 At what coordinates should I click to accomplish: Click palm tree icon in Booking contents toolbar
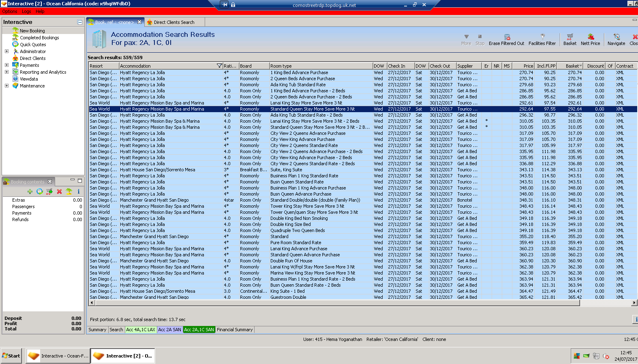click(x=69, y=192)
